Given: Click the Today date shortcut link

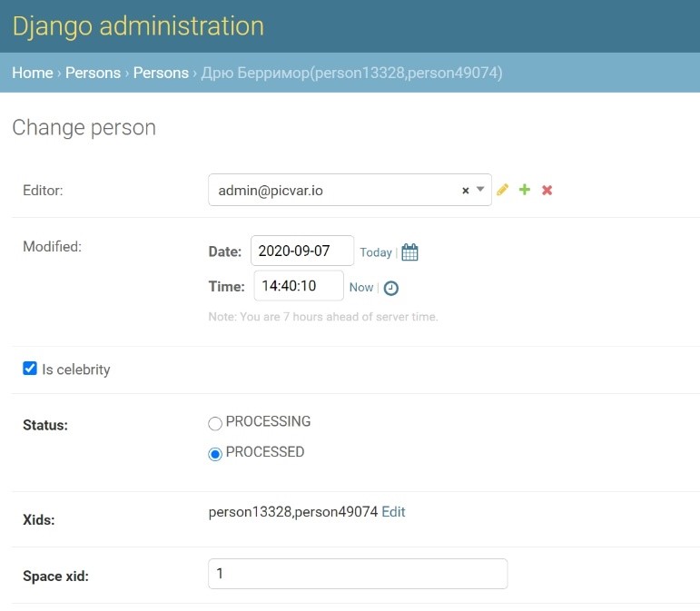Looking at the screenshot, I should pos(376,252).
